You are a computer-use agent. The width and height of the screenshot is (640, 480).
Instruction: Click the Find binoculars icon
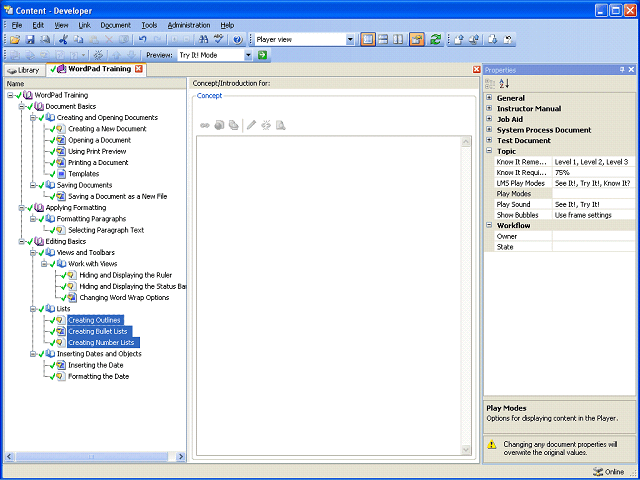pos(203,40)
